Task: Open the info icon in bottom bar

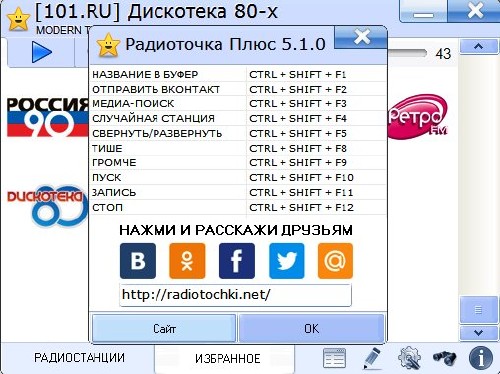Action: [481, 358]
